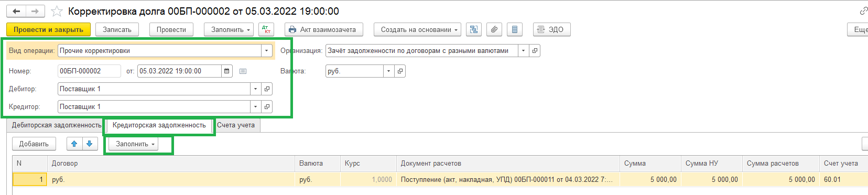Open the Кредитор record with open button
Screen dimensions: 868x195
click(267, 106)
